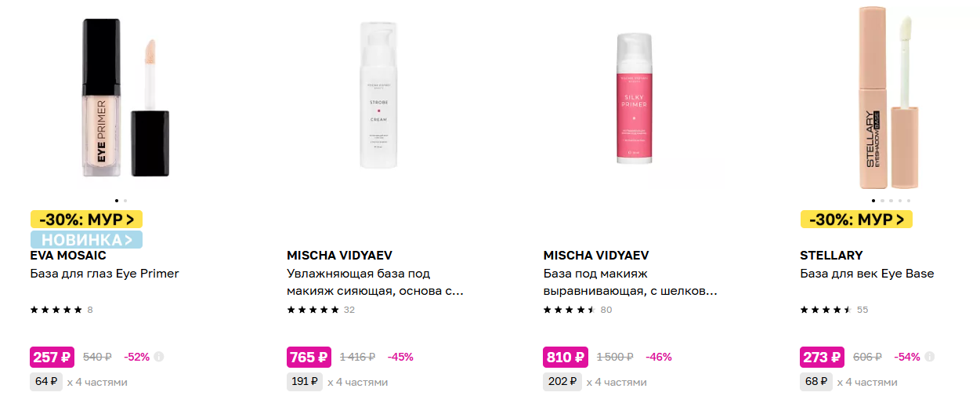
Task: Select last carousel dot under Stellary photo
Action: point(909,201)
